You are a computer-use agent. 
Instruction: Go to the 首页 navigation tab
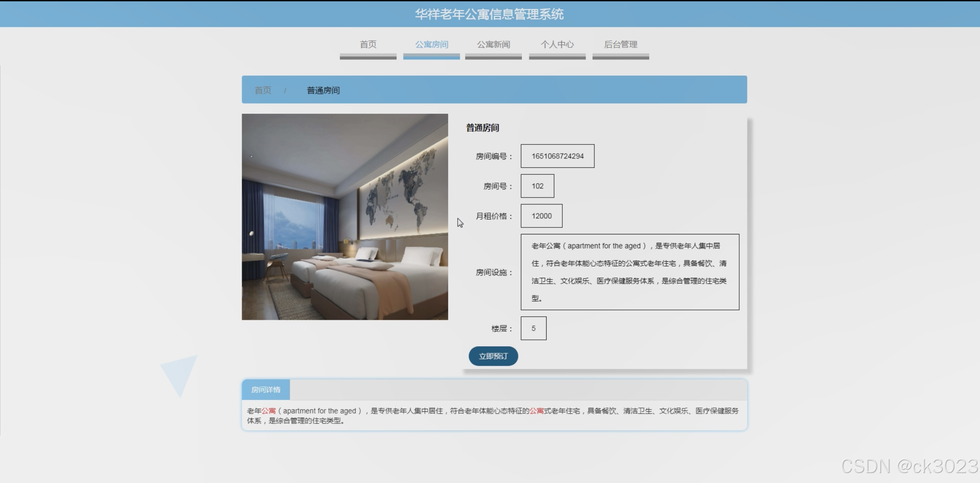coord(368,45)
